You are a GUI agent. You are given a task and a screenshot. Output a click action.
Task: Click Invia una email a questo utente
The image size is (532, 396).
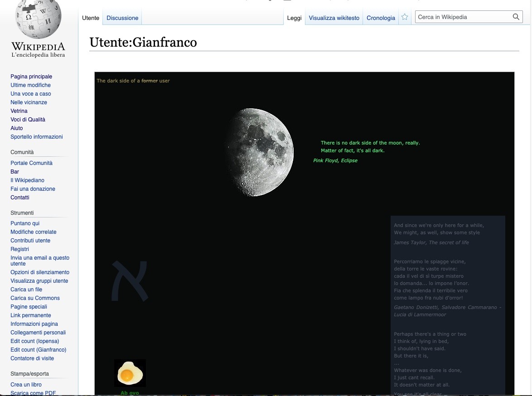(x=40, y=261)
